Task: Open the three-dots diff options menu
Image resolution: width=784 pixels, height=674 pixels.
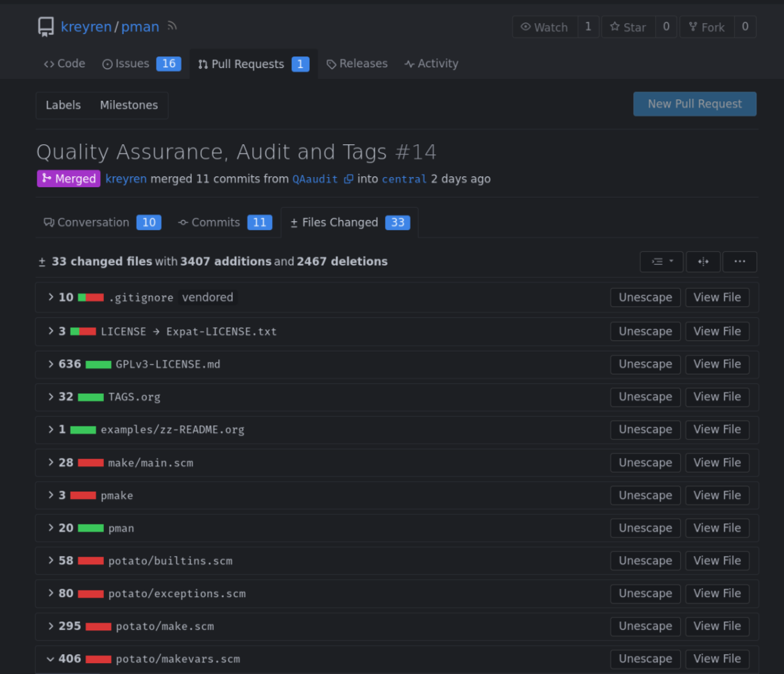Action: (739, 262)
